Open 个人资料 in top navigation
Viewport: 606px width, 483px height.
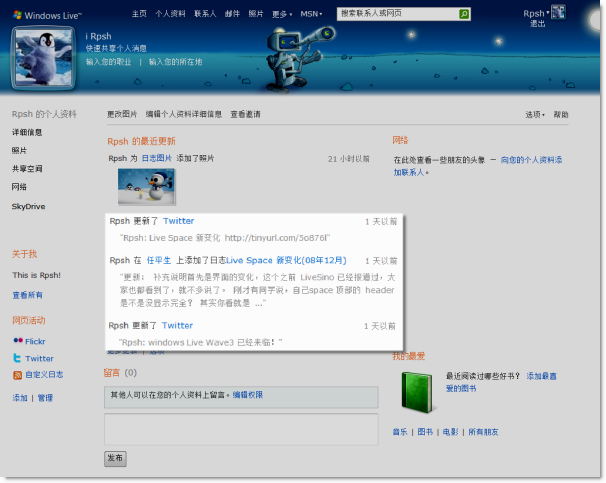tap(170, 14)
